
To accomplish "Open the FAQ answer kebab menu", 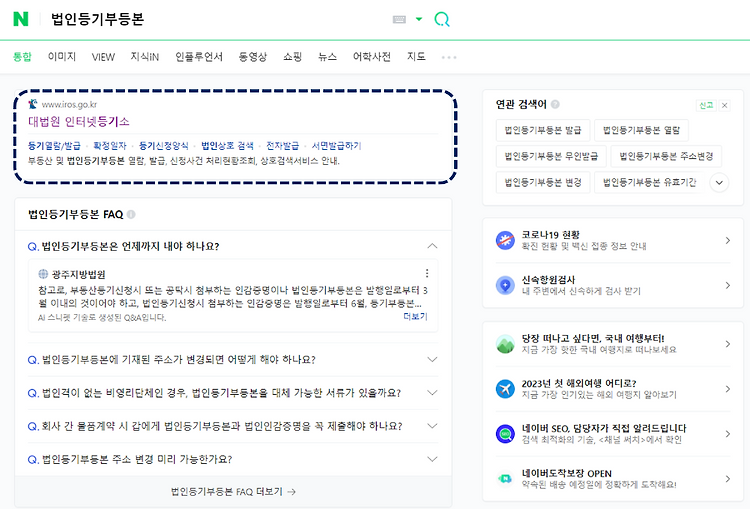I will point(427,273).
